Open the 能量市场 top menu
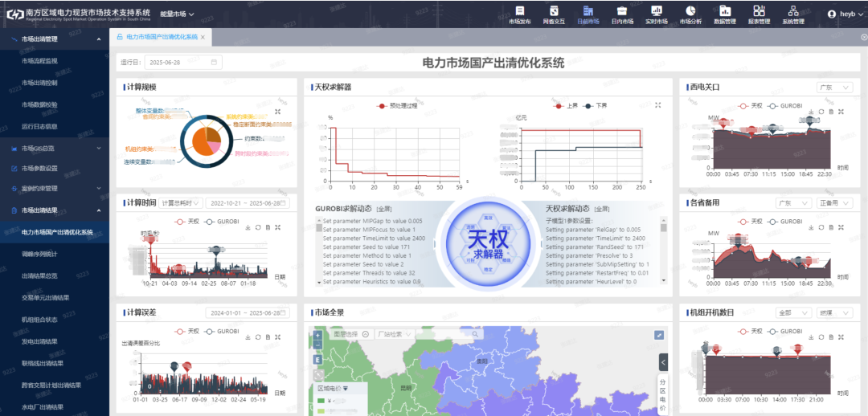868x416 pixels. (177, 14)
